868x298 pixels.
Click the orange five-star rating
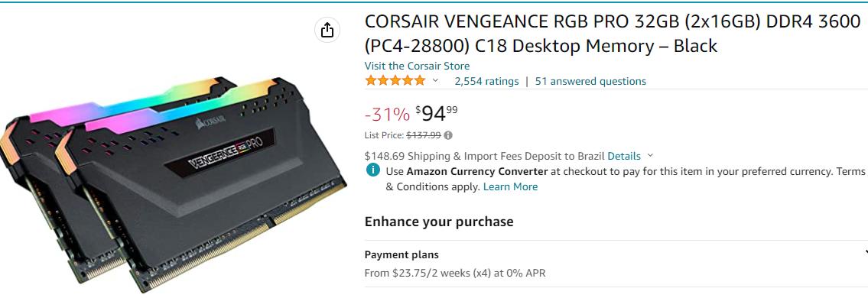pyautogui.click(x=395, y=81)
